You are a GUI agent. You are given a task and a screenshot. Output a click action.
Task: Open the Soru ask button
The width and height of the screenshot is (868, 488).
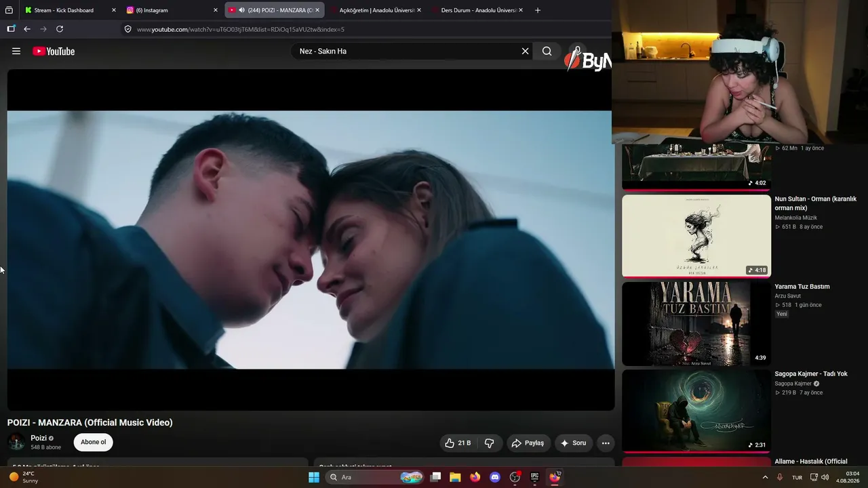pos(573,443)
